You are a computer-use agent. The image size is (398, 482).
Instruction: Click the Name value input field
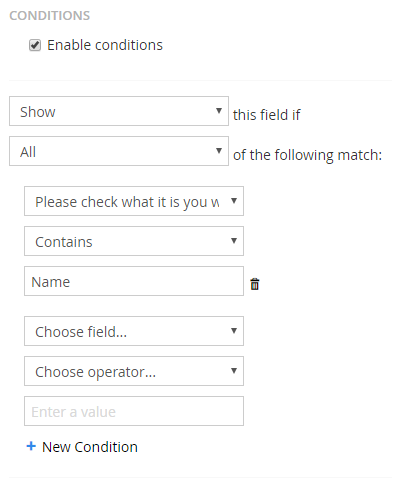click(134, 281)
